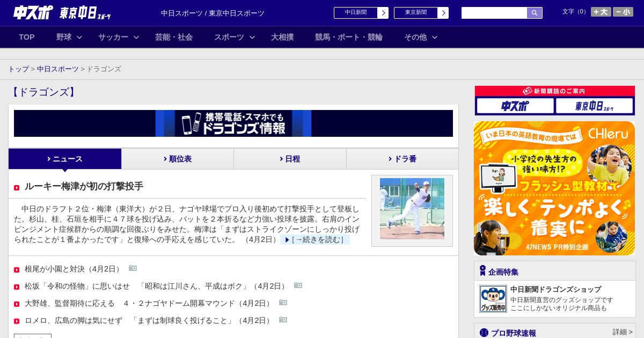Select the ニュース tab
The height and width of the screenshot is (338, 644).
(65, 159)
